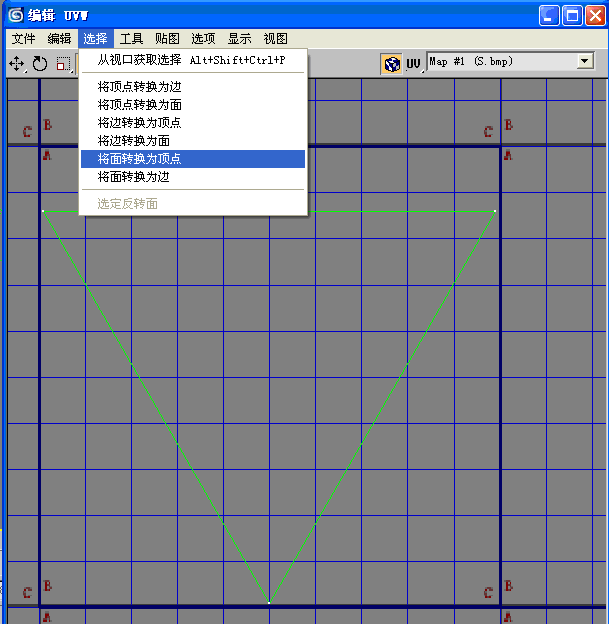Toggle the show map checker cube icon
This screenshot has width=609, height=624.
click(x=392, y=64)
